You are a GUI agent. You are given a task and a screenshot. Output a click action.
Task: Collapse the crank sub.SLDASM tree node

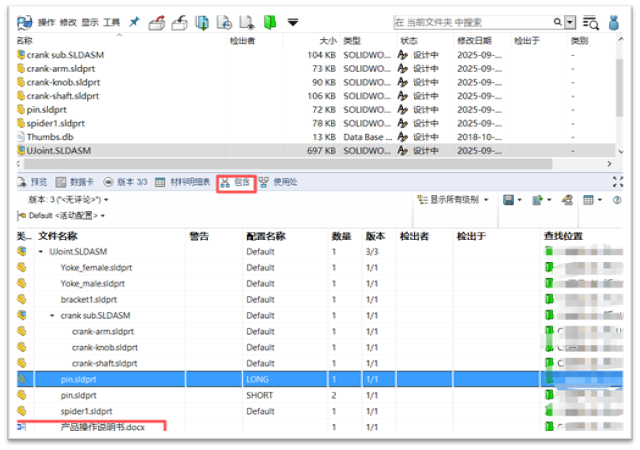(x=52, y=315)
